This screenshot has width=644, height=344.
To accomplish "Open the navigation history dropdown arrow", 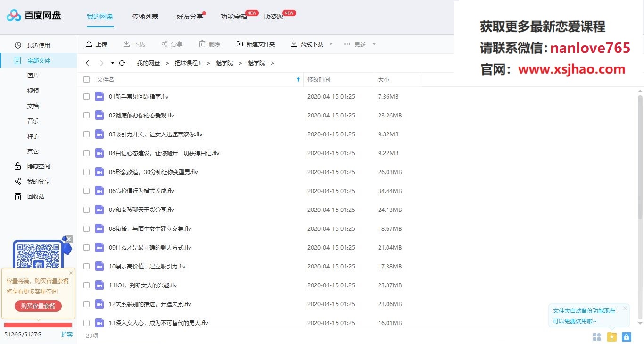I will 112,63.
